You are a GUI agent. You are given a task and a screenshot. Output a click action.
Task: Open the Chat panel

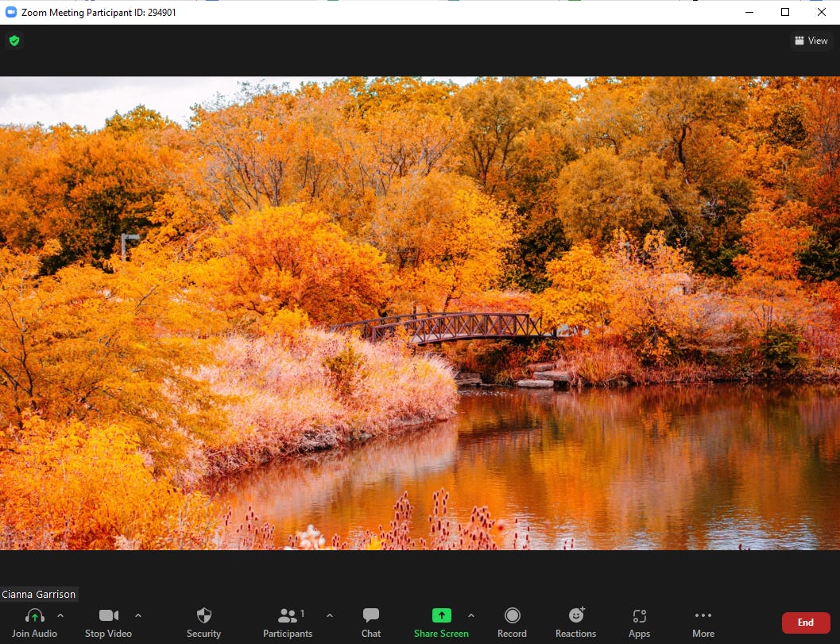tap(370, 622)
